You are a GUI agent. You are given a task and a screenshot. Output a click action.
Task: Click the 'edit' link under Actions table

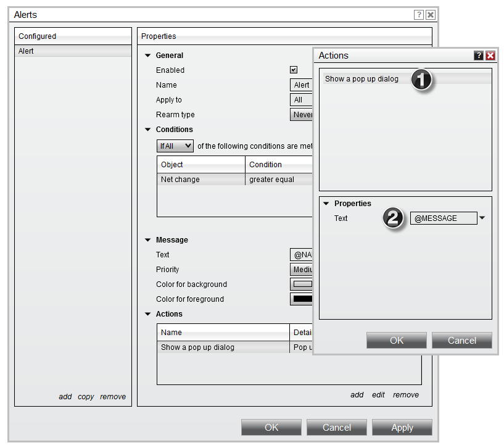click(x=378, y=395)
